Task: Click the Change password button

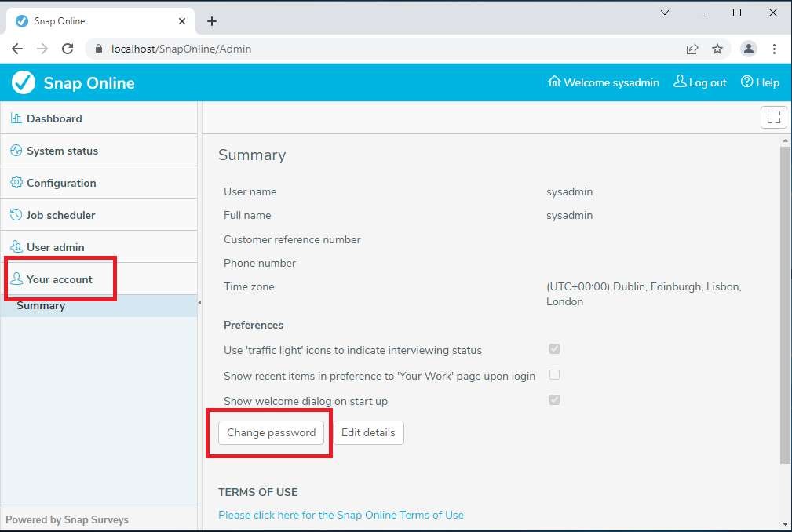Action: (x=271, y=432)
